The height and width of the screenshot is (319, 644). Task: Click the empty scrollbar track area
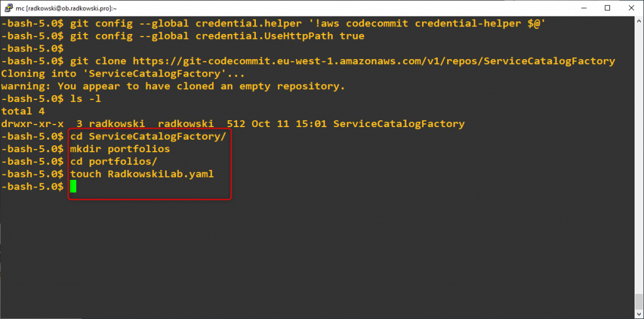(x=640, y=159)
